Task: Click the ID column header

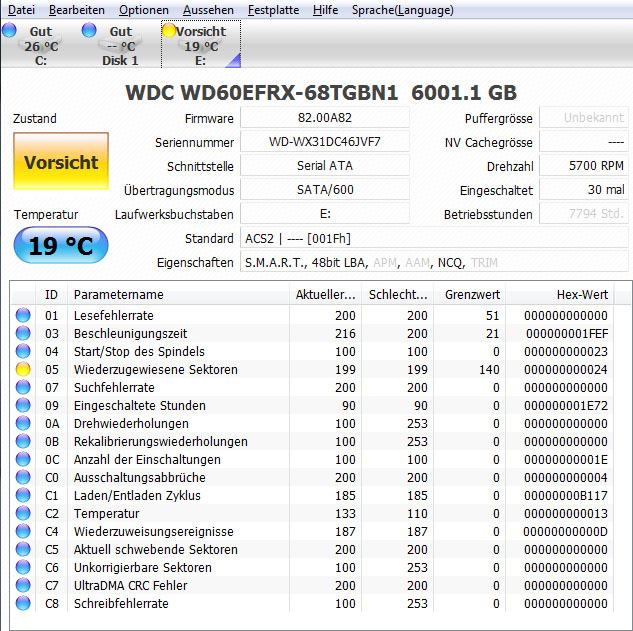Action: point(51,294)
